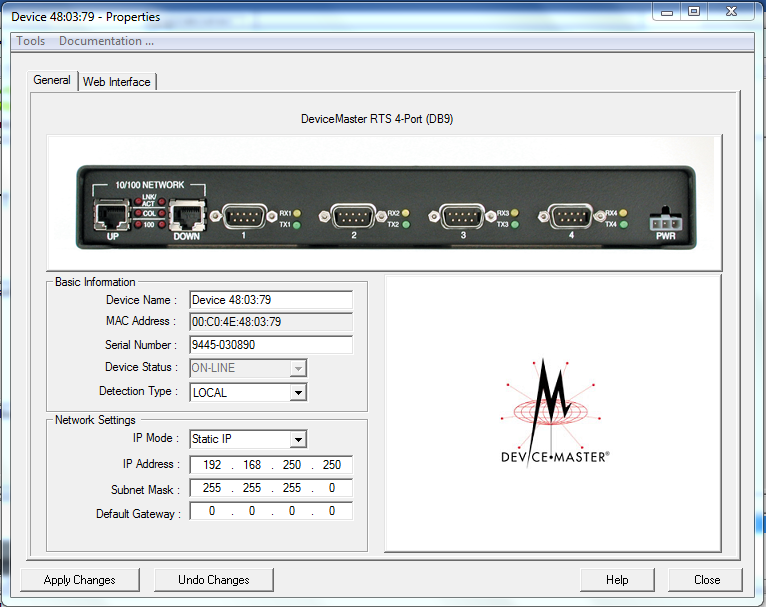
Task: Click the Subnet Mask first octet 255
Action: click(x=212, y=488)
